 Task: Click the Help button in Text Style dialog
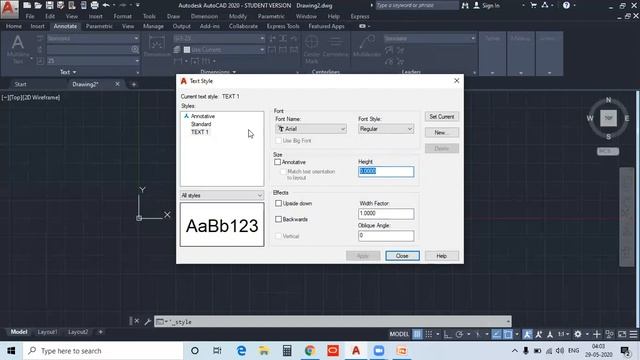[442, 256]
